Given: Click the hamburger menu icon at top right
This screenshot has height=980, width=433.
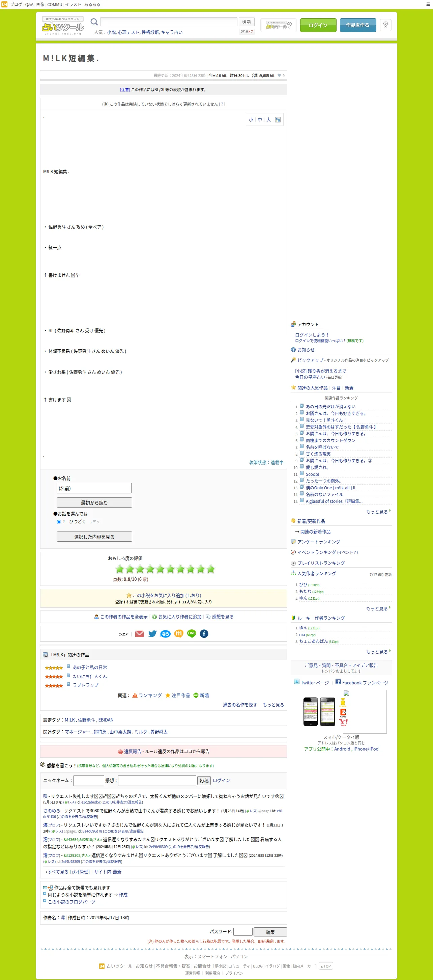Looking at the screenshot, I should [428, 4].
